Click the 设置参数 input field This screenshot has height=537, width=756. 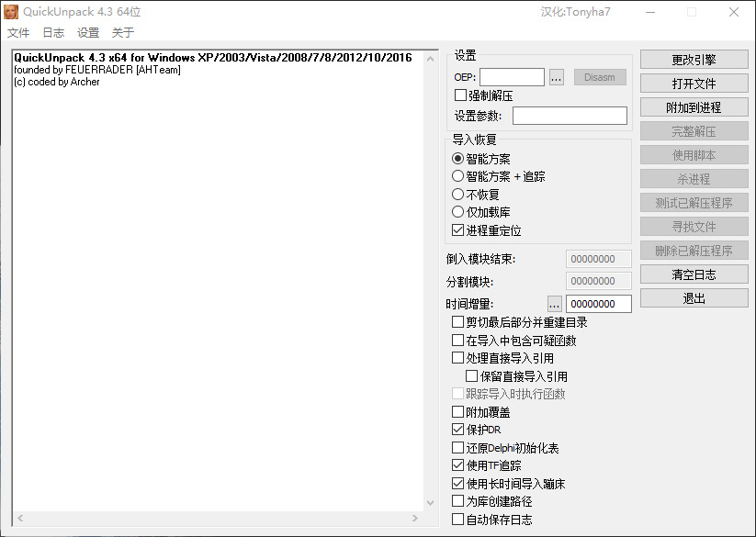pos(570,116)
